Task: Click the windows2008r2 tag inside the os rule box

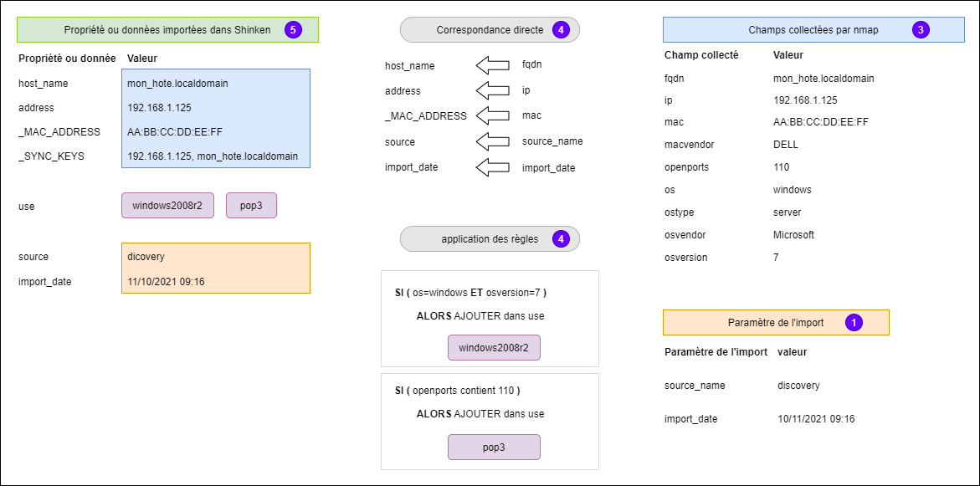Action: click(x=494, y=347)
